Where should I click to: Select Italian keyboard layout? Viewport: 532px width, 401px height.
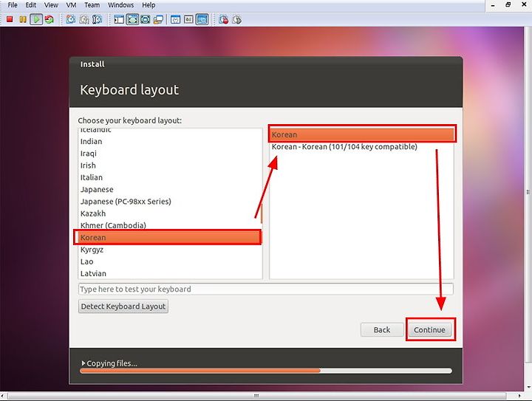click(x=170, y=177)
